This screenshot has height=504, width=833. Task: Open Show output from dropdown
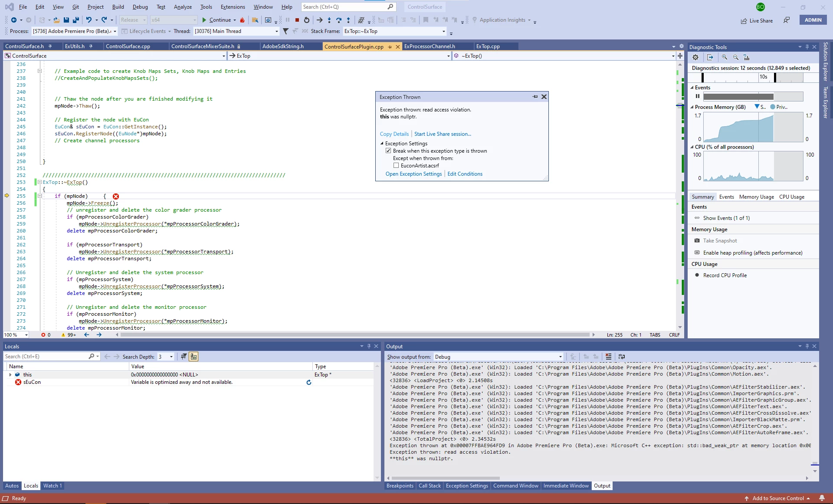(x=560, y=357)
